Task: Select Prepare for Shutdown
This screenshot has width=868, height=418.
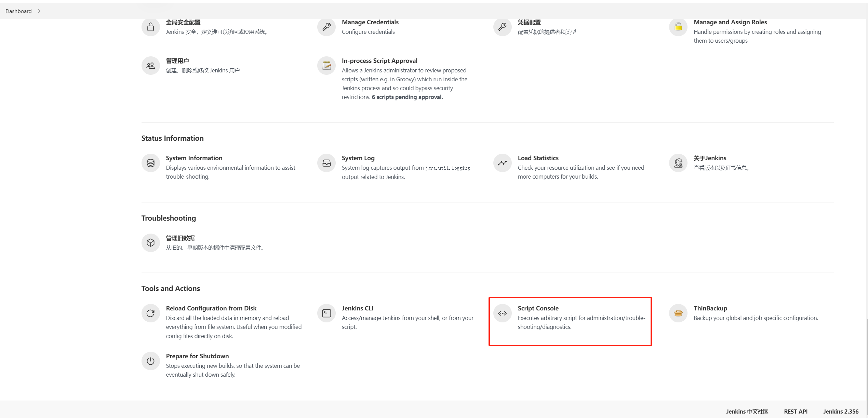Action: click(x=198, y=356)
